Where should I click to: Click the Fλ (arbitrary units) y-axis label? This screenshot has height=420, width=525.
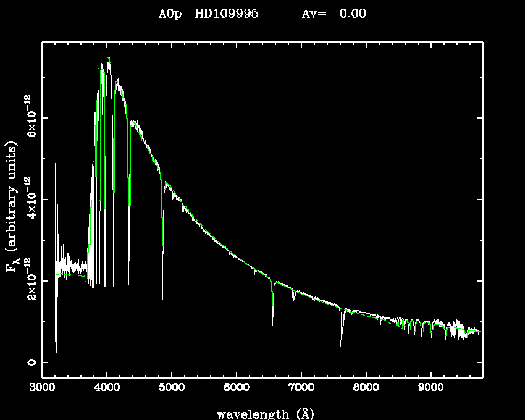[13, 208]
